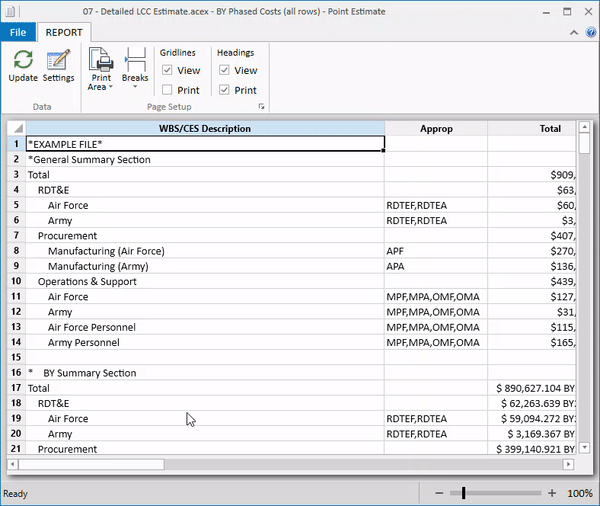The image size is (600, 506).
Task: Click the help question mark icon
Action: tap(589, 31)
